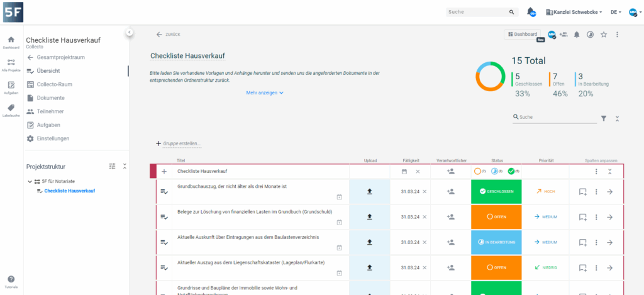Open arrow for Liegenschaftskataster row

609,267
